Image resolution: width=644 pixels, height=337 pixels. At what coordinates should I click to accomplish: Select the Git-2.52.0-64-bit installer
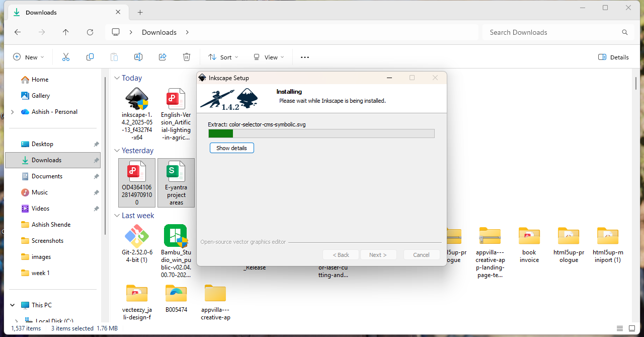click(x=136, y=244)
